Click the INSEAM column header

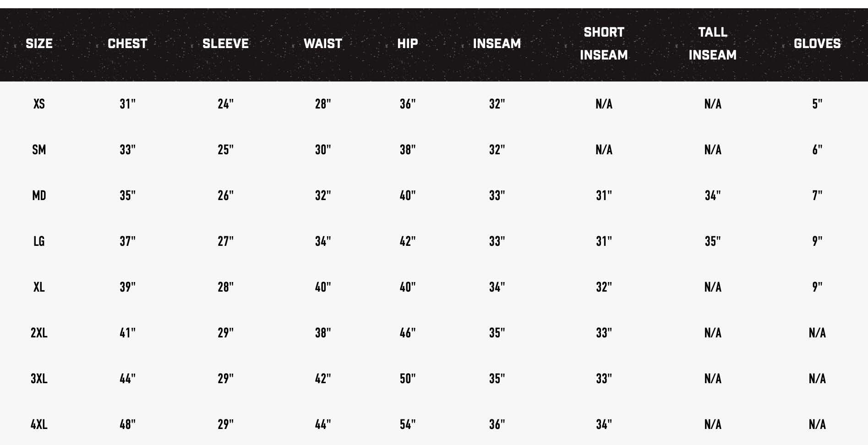pos(497,43)
